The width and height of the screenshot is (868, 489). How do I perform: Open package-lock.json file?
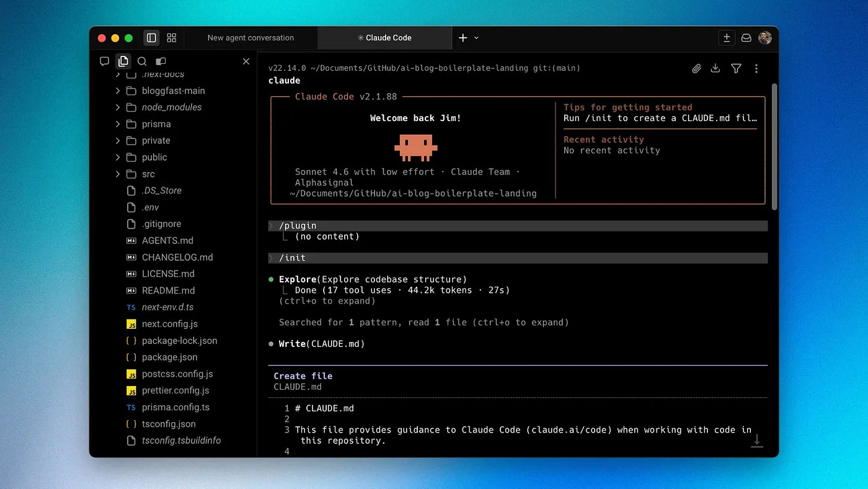click(x=180, y=341)
